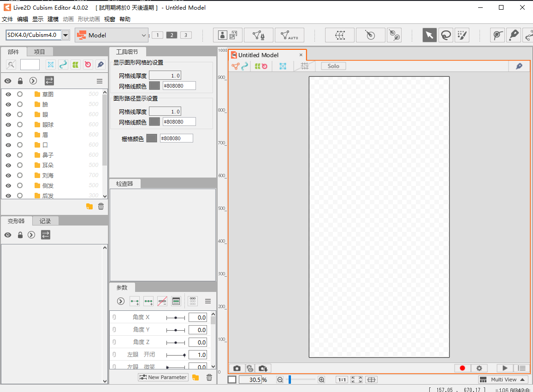This screenshot has height=392, width=533.
Task: Click the play button below canvas
Action: pyautogui.click(x=505, y=368)
